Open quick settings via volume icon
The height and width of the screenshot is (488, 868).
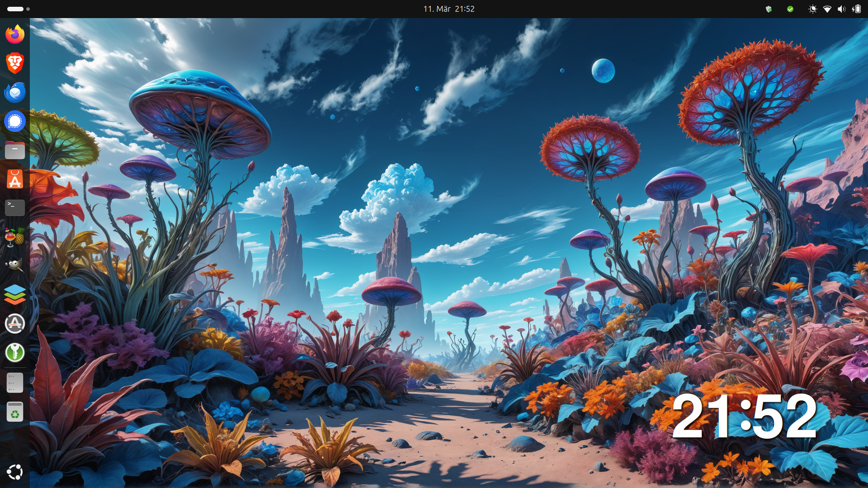(x=841, y=9)
